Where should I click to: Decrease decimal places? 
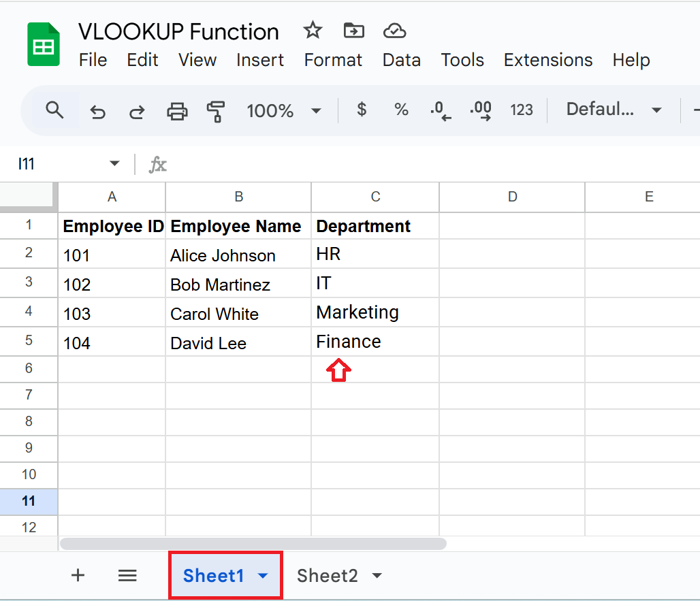[441, 110]
